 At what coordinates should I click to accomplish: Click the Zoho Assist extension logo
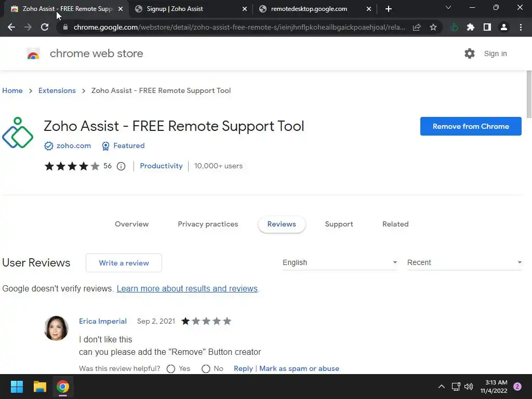[x=18, y=132]
